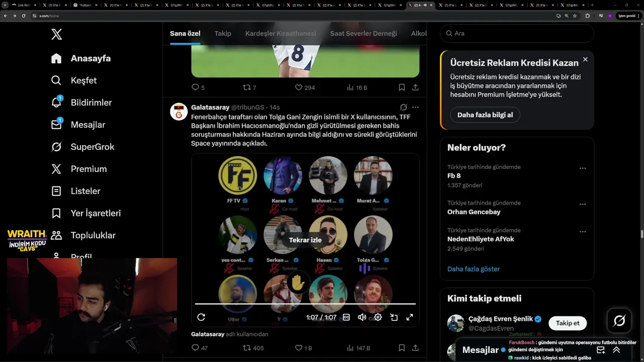Share the upper tweet
The width and height of the screenshot is (644, 362).
[415, 87]
